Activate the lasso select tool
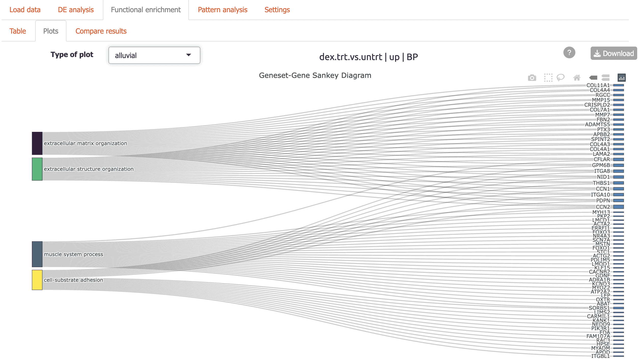Screen dimensions: 639x364 (x=561, y=77)
